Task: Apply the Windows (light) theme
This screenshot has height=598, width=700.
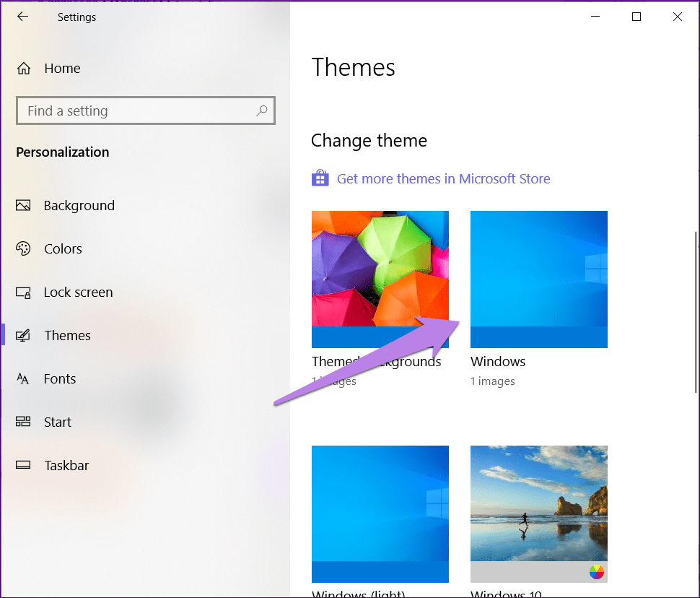Action: click(x=380, y=513)
